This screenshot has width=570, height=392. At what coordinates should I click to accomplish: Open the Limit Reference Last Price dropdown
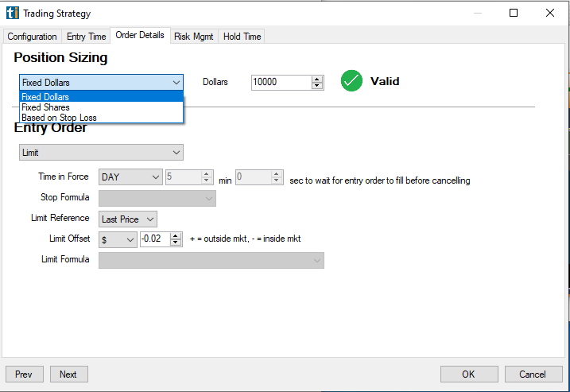coord(128,219)
